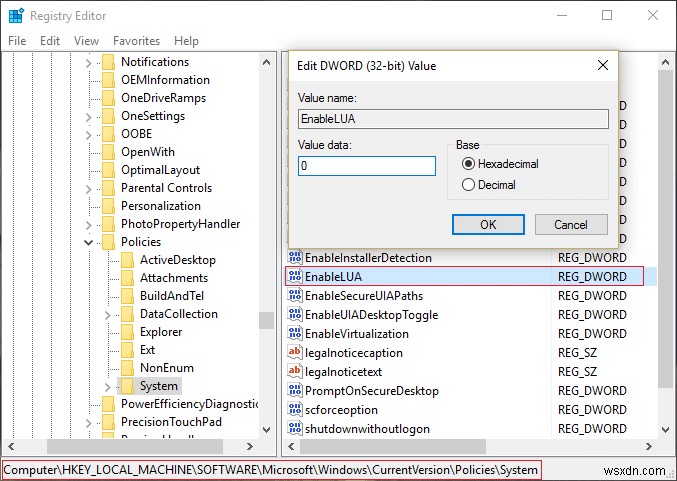
Task: Expand the OneSettings key
Action: click(89, 117)
